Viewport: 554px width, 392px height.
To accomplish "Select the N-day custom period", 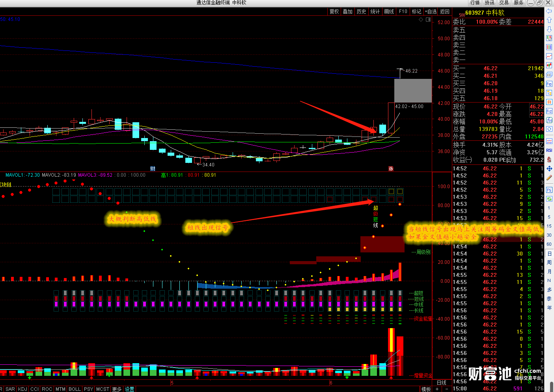I will tap(549, 281).
